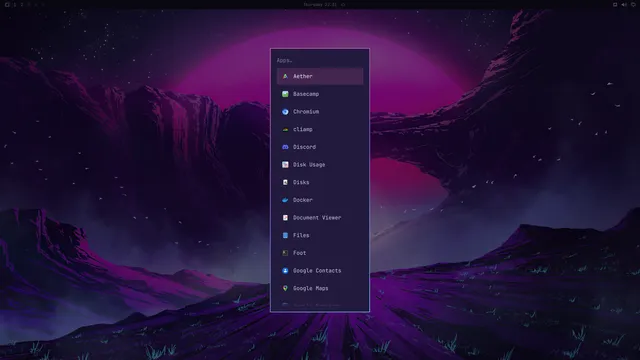Focus the Apps… search field
The image size is (640, 360).
(320, 60)
